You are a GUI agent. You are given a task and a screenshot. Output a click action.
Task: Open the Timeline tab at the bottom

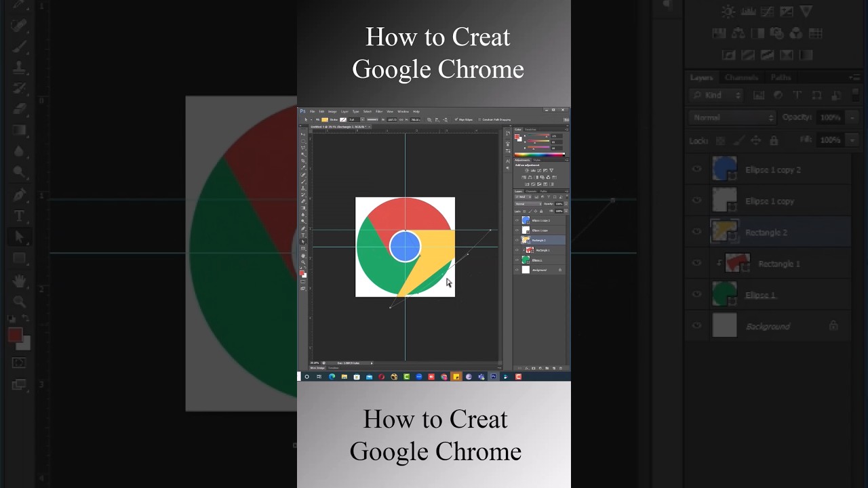(333, 368)
